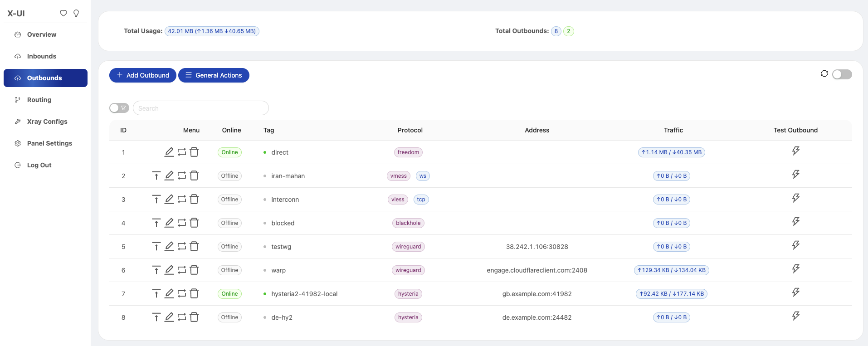Screen dimensions: 868x346
Task: Turn on the filter switch beside Search
Action: 119,108
